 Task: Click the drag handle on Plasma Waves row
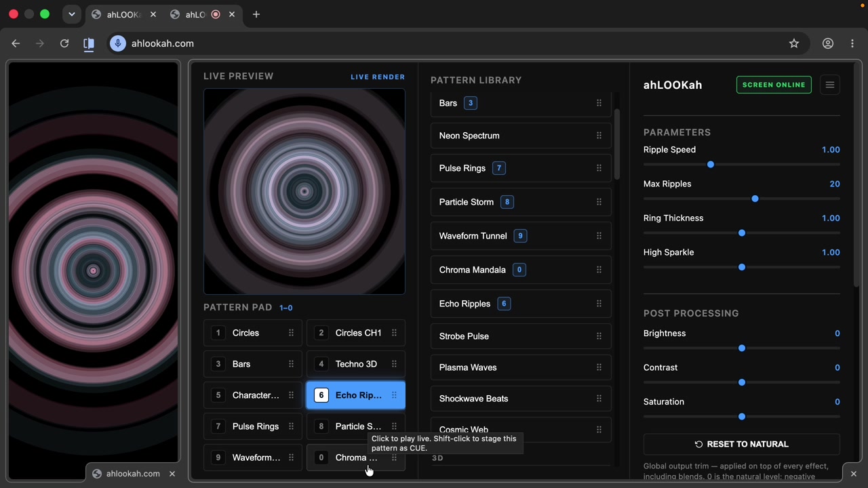coord(599,367)
